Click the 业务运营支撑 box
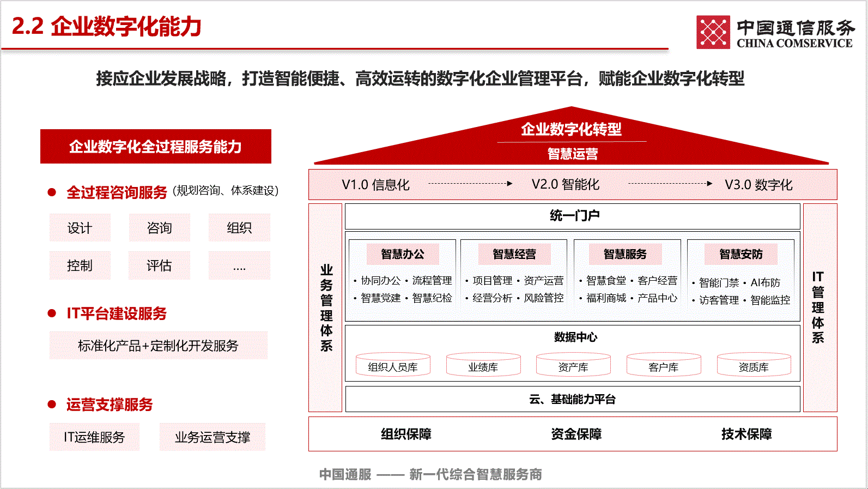Image resolution: width=868 pixels, height=489 pixels. point(213,437)
